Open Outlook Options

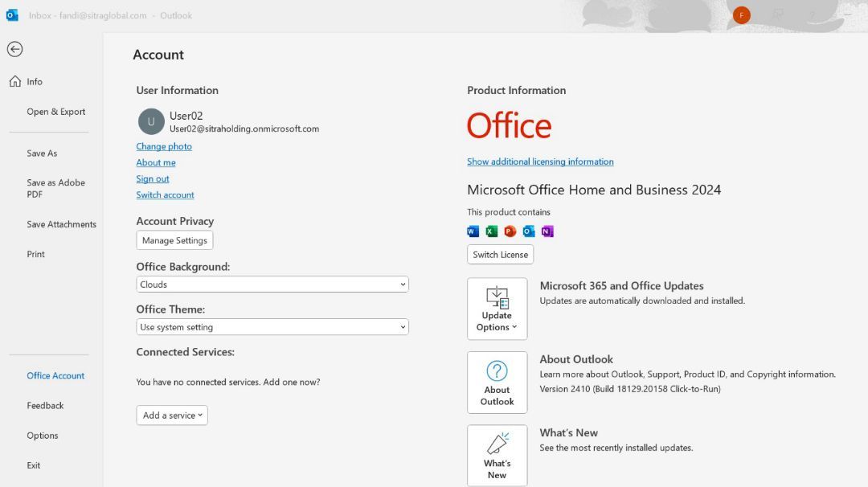coord(43,436)
